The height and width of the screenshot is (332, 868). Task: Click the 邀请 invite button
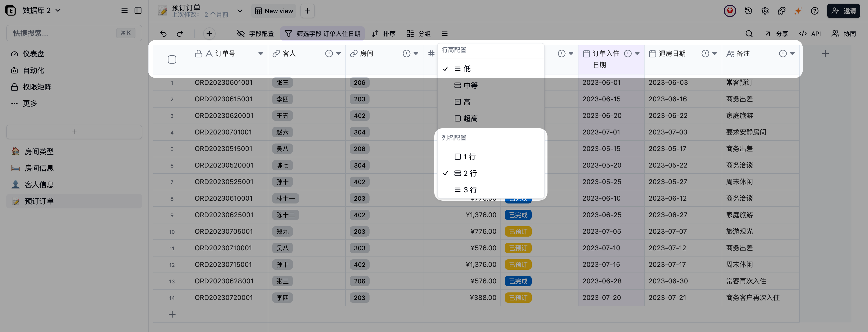click(x=843, y=11)
